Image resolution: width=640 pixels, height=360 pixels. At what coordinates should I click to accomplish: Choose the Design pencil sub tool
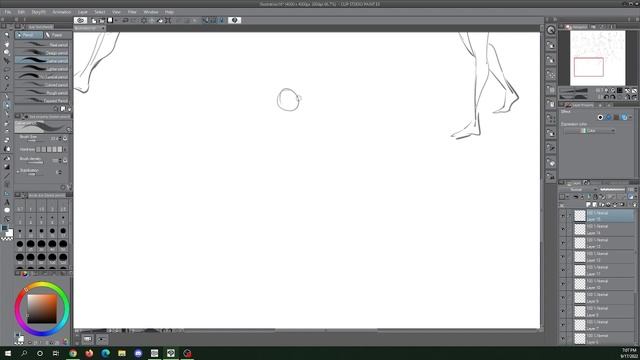[x=42, y=53]
